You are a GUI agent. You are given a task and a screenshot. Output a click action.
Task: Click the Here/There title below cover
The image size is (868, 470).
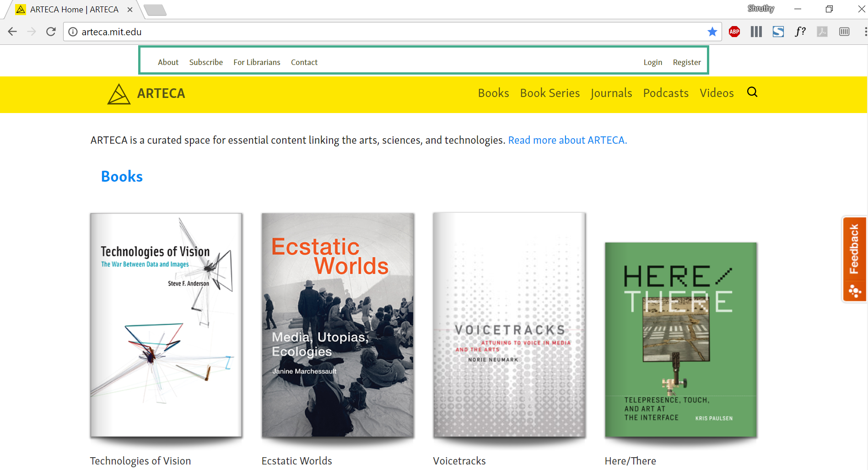[630, 461]
